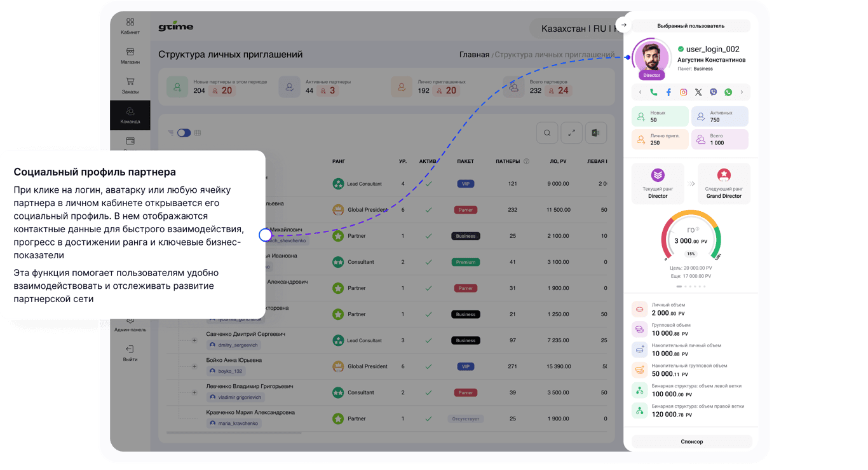Expand table with the fullscreen arrows icon
868x470 pixels.
click(x=572, y=133)
